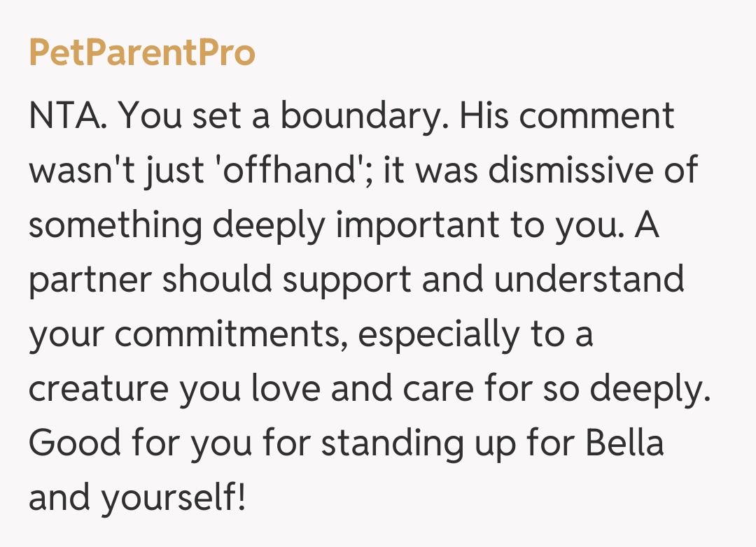Image resolution: width=756 pixels, height=547 pixels.
Task: Click the name 'Bella' in the comment
Action: (624, 445)
